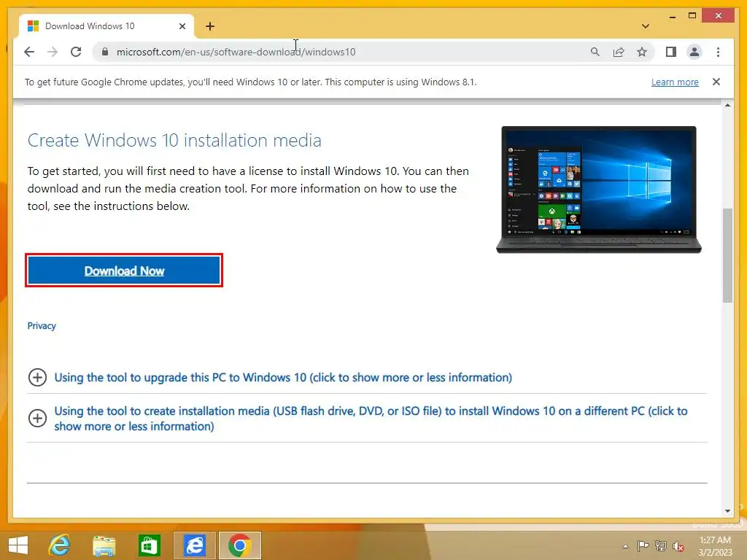Open the tab search chevron
Screen dimensions: 747x560
click(646, 26)
